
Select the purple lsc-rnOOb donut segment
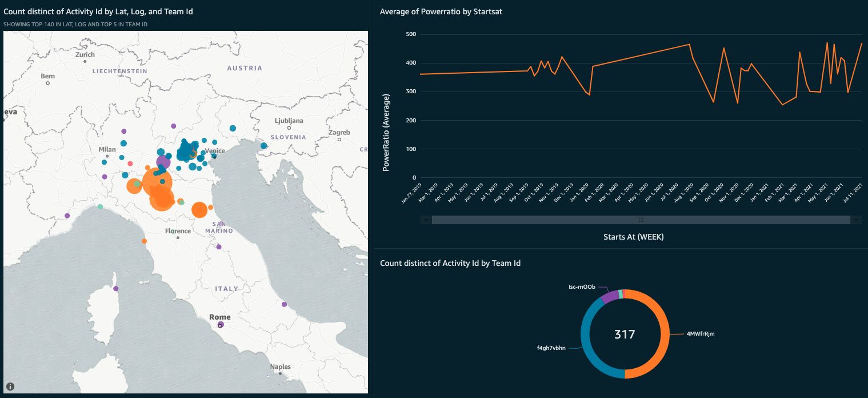click(609, 296)
